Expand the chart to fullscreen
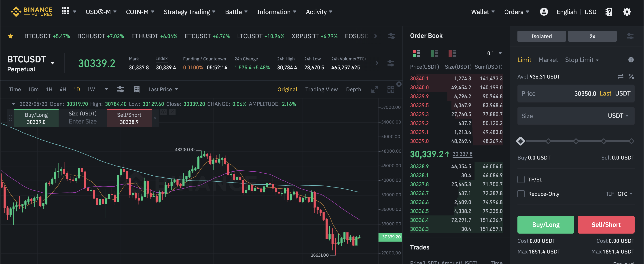This screenshot has height=264, width=644. pyautogui.click(x=375, y=89)
